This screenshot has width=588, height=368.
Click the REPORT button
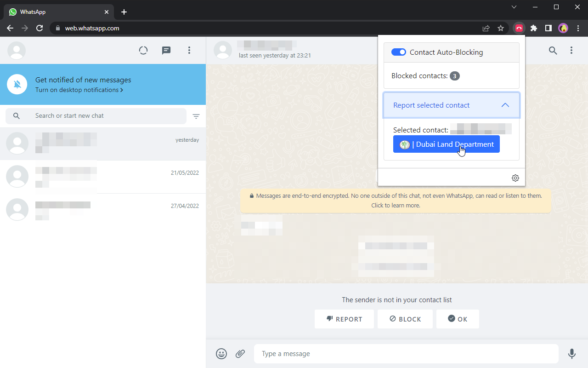click(345, 319)
